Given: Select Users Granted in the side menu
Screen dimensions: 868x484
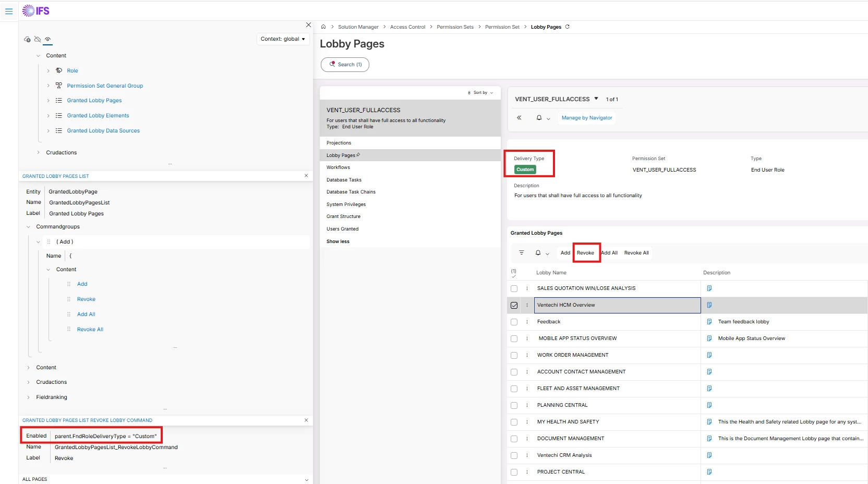Looking at the screenshot, I should pos(342,229).
